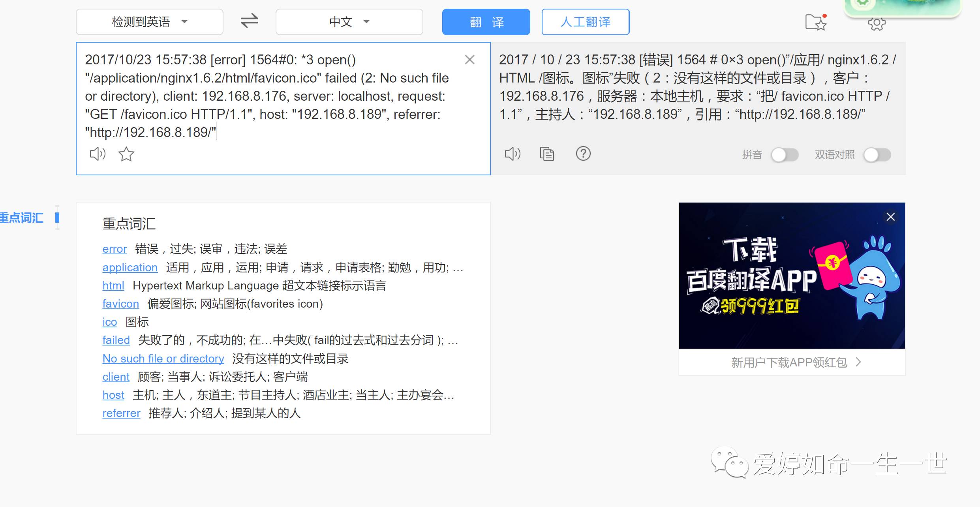Enable the 拼音 pinyin switch
Viewport: 980px width, 507px height.
point(785,155)
